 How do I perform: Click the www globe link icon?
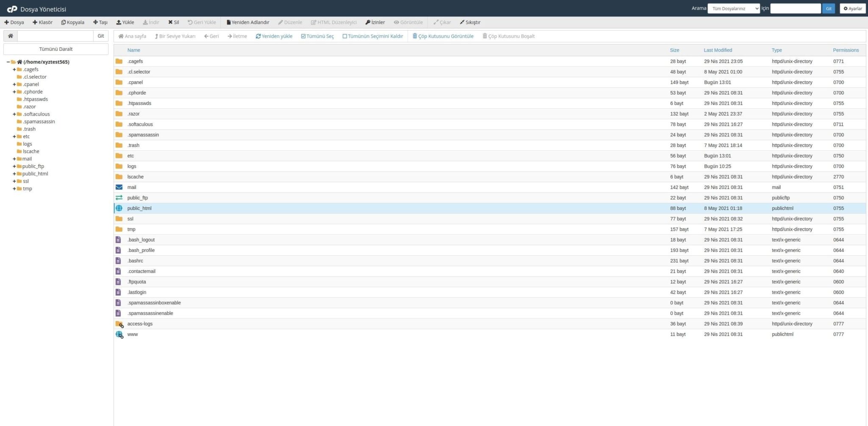point(120,335)
